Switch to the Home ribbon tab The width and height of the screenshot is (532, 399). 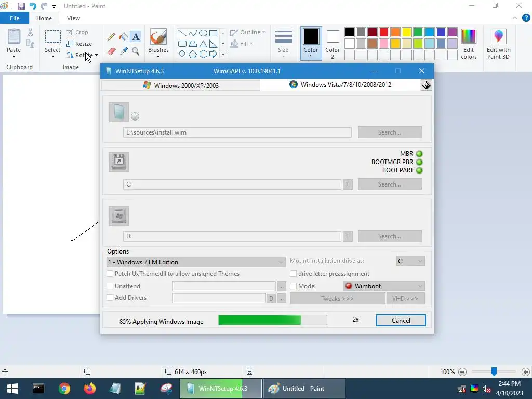point(44,18)
